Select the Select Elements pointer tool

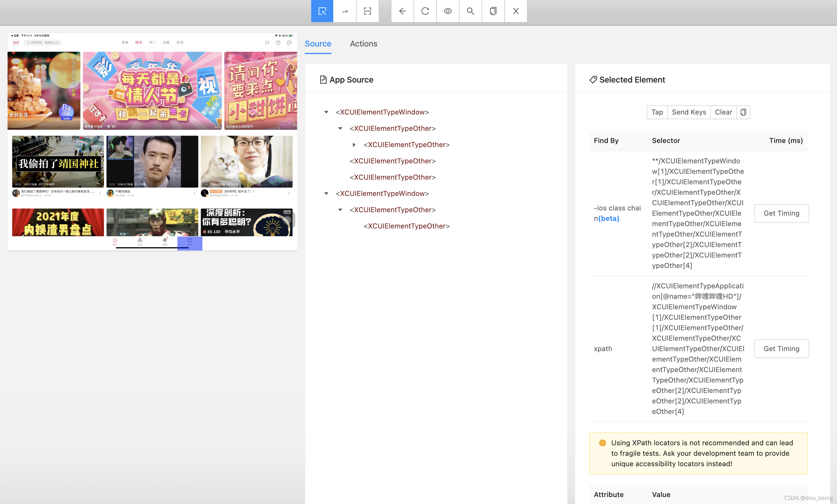322,11
